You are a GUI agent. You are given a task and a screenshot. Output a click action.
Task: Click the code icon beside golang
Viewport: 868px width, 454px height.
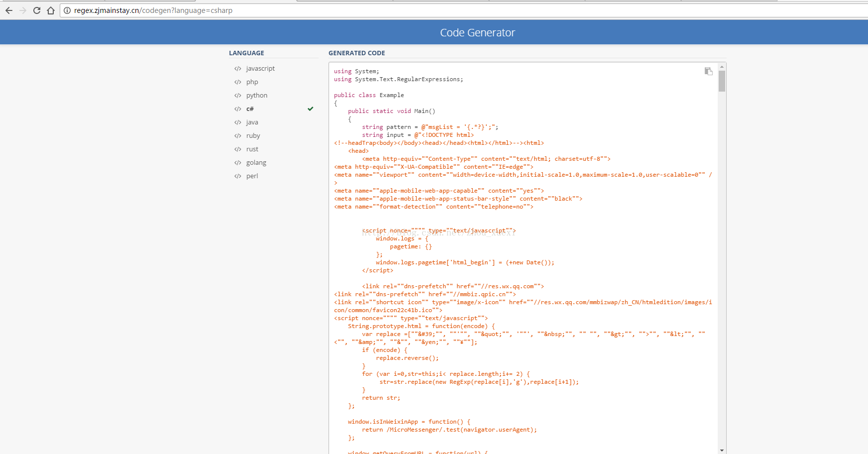click(238, 163)
